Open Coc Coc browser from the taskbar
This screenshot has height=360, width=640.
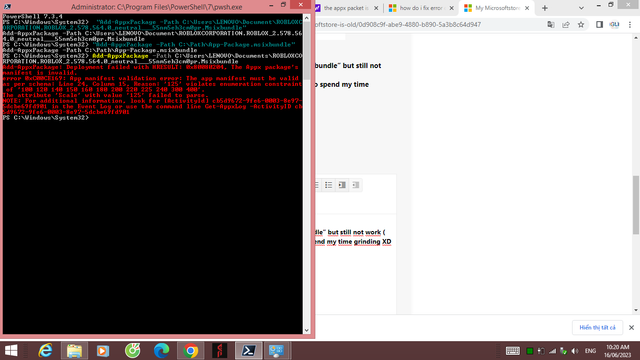(x=132, y=351)
